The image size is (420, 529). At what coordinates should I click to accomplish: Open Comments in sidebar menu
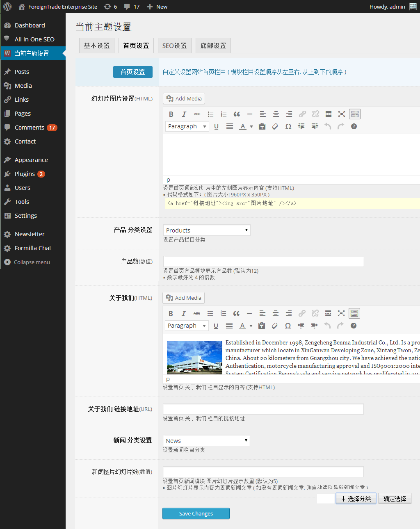click(x=33, y=128)
